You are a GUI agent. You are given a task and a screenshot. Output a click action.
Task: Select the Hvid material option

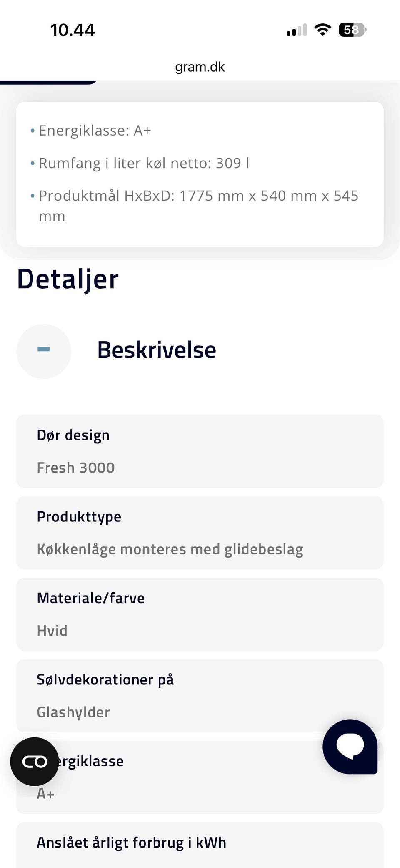click(52, 631)
